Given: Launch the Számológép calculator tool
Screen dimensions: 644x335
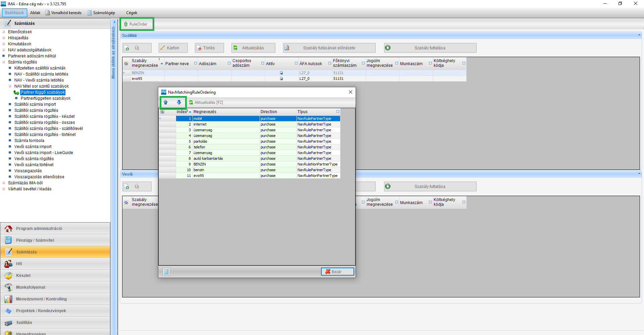Looking at the screenshot, I should pyautogui.click(x=101, y=13).
